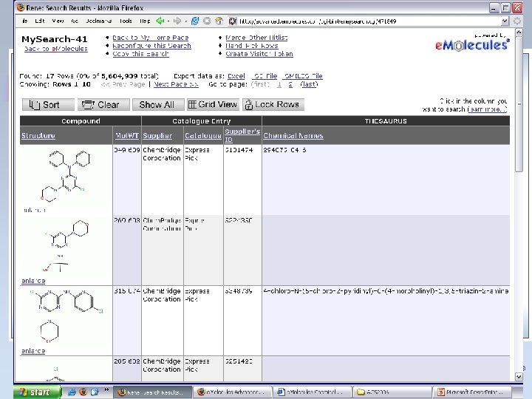Viewport: 532px width, 399px height.
Task: Open the URL bar history dropdown arrow
Action: pyautogui.click(x=505, y=21)
